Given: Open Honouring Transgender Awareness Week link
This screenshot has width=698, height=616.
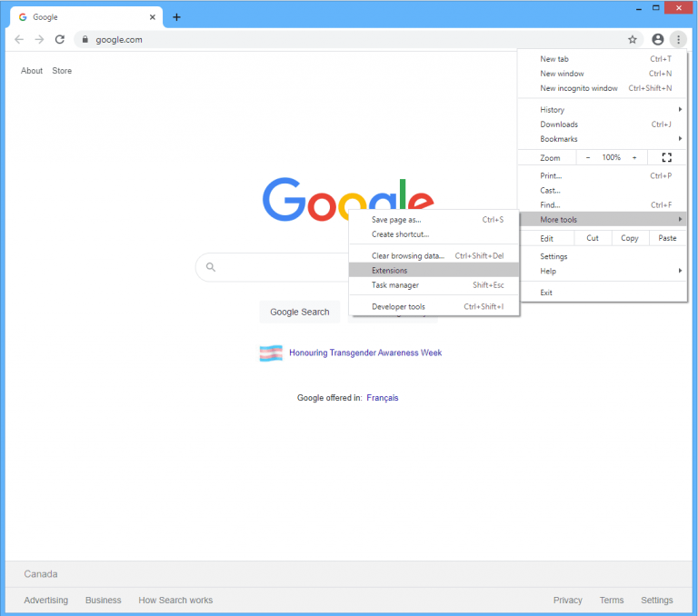Looking at the screenshot, I should [365, 353].
